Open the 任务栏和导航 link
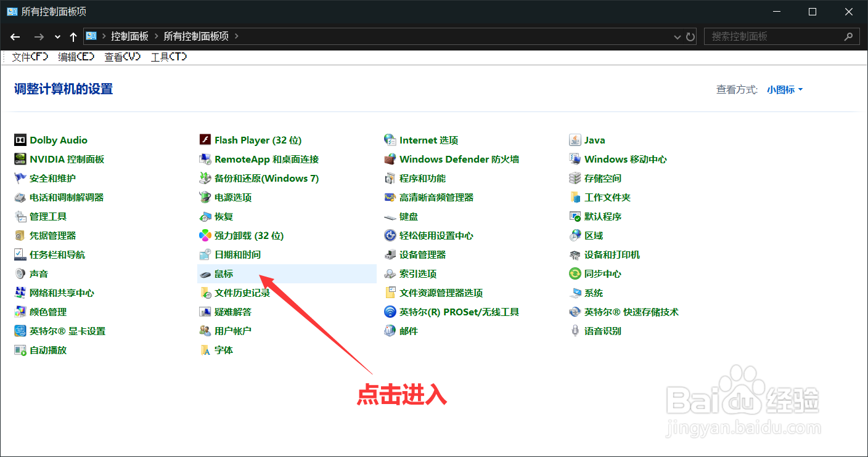This screenshot has width=868, height=457. tap(57, 254)
